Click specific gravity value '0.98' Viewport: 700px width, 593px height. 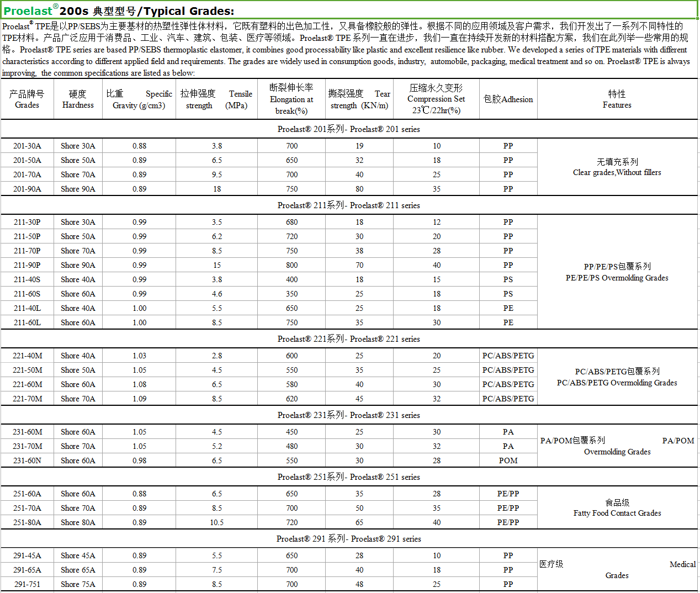pos(139,460)
